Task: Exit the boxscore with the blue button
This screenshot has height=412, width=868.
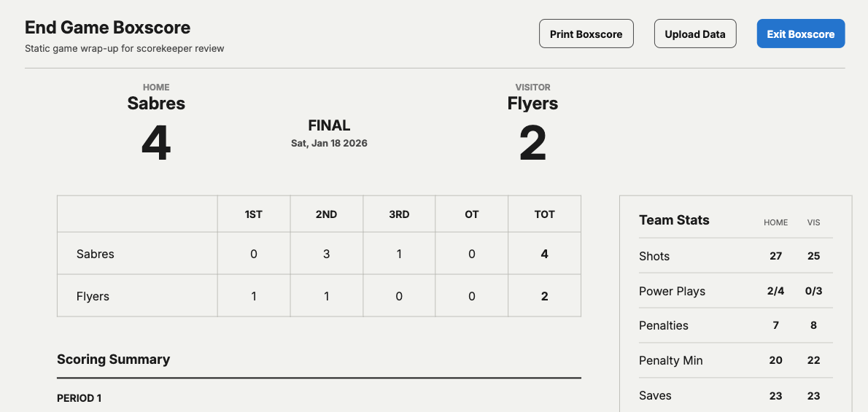Action: pyautogui.click(x=800, y=34)
